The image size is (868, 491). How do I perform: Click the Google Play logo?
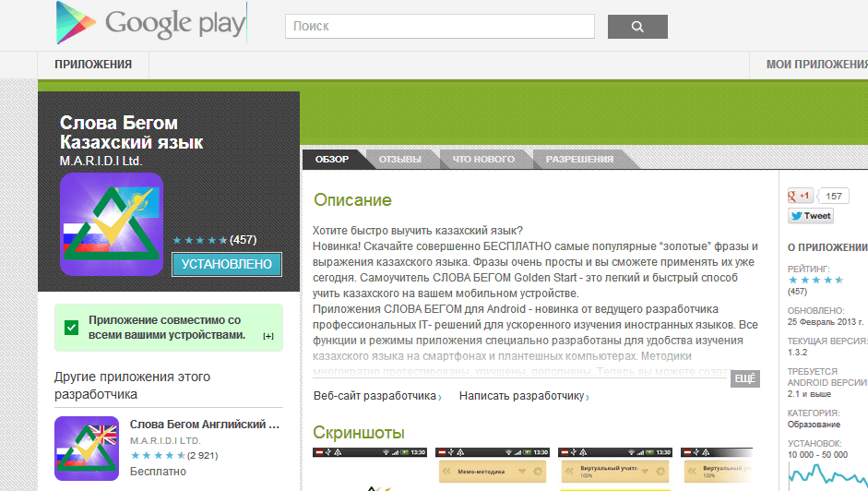click(x=150, y=23)
